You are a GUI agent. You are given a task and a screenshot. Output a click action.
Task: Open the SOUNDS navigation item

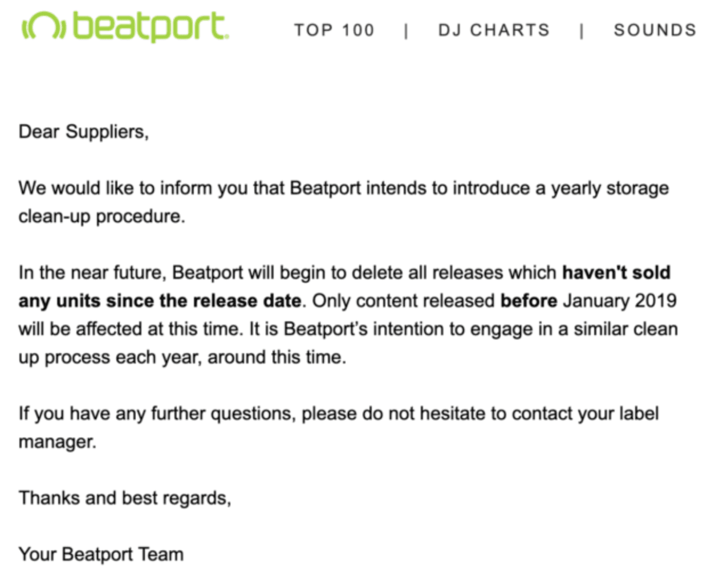pos(655,30)
